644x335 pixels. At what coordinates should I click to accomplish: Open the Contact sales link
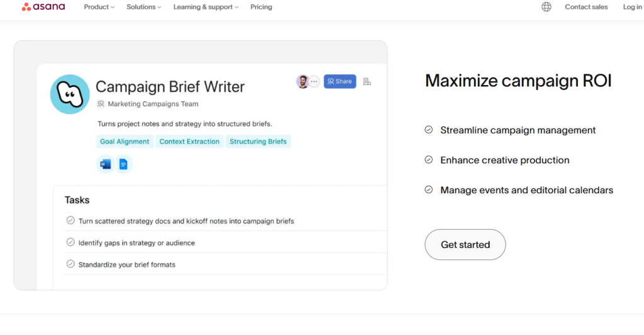tap(586, 7)
